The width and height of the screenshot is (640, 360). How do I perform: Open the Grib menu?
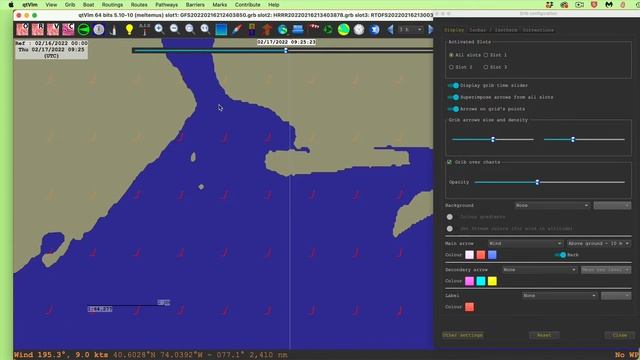[70, 4]
